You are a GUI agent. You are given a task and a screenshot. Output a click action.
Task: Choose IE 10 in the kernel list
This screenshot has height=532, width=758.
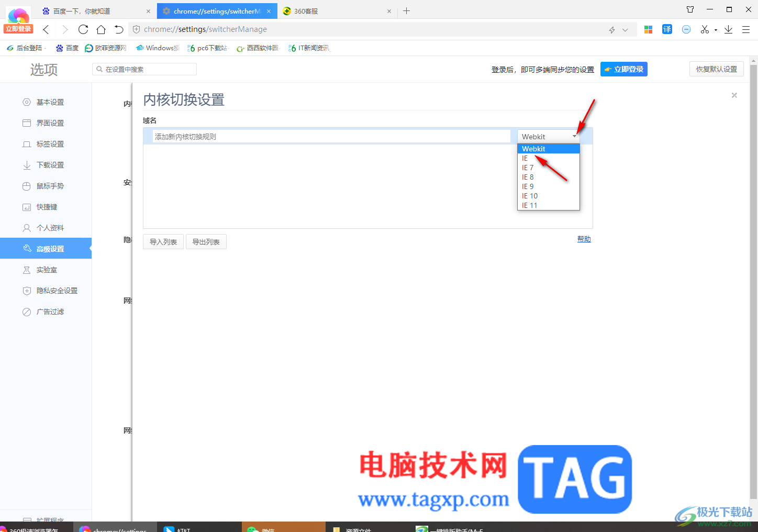[x=549, y=196]
